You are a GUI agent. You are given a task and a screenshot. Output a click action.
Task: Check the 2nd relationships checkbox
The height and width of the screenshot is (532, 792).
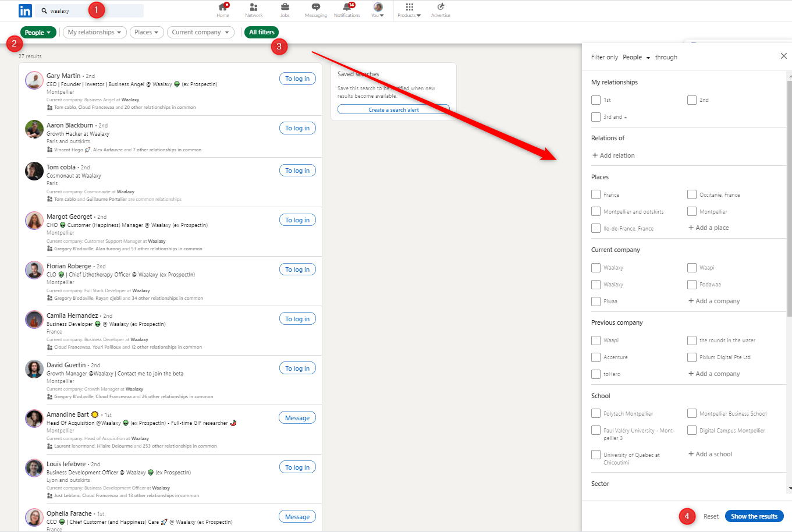tap(692, 100)
